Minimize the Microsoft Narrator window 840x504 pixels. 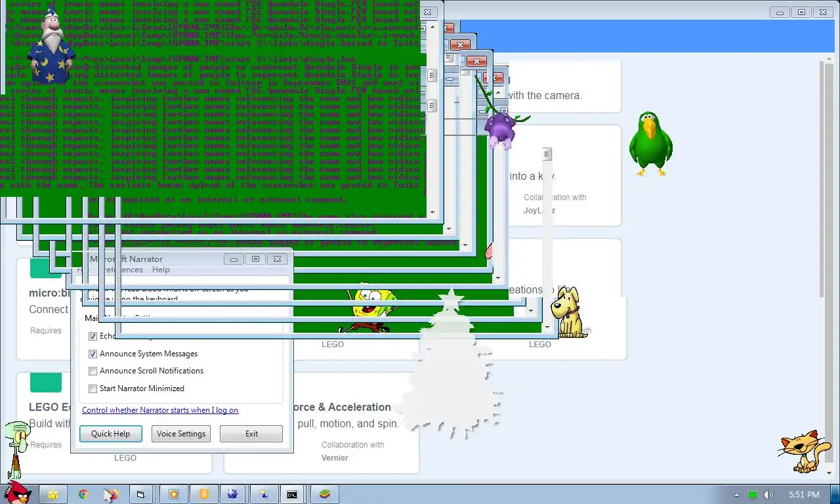point(234,259)
